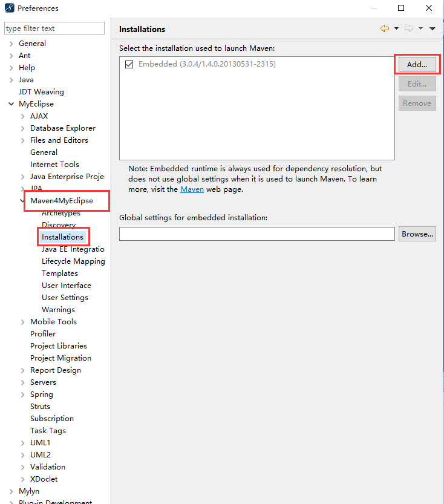This screenshot has height=504, width=444.
Task: Select the Discovery tree item
Action: (59, 224)
